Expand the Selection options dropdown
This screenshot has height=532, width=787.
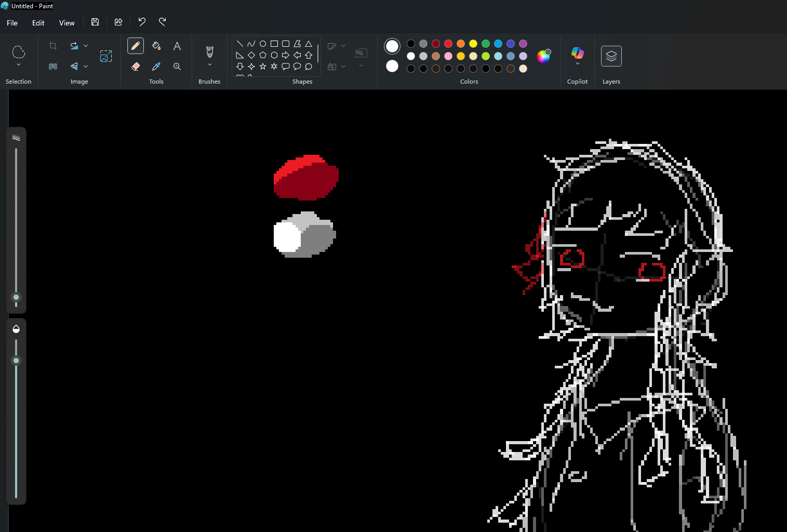tap(19, 65)
